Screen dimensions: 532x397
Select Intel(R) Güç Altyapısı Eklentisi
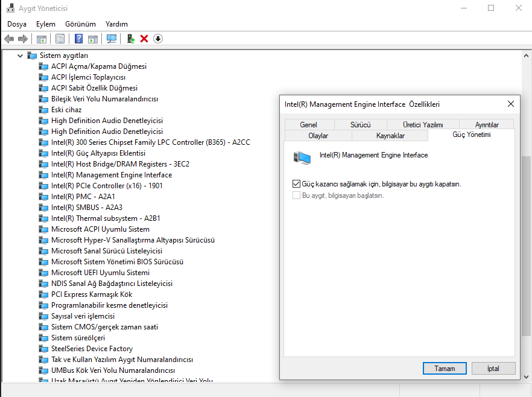[98, 153]
